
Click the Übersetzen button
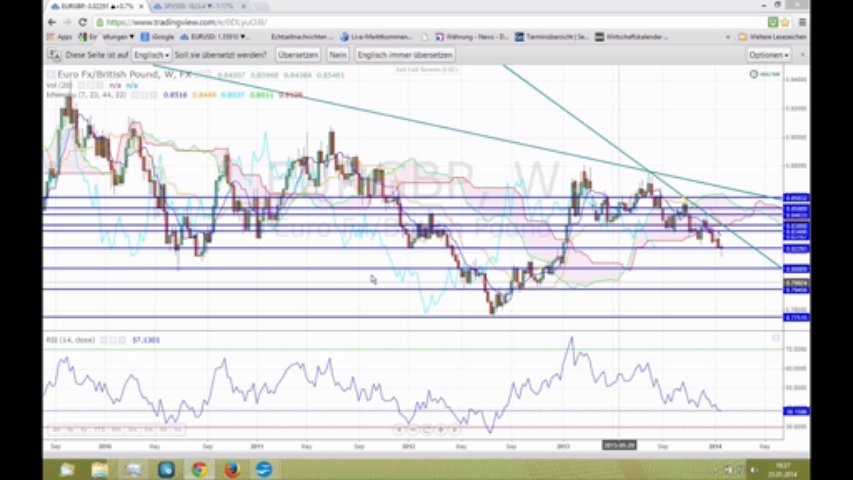298,55
